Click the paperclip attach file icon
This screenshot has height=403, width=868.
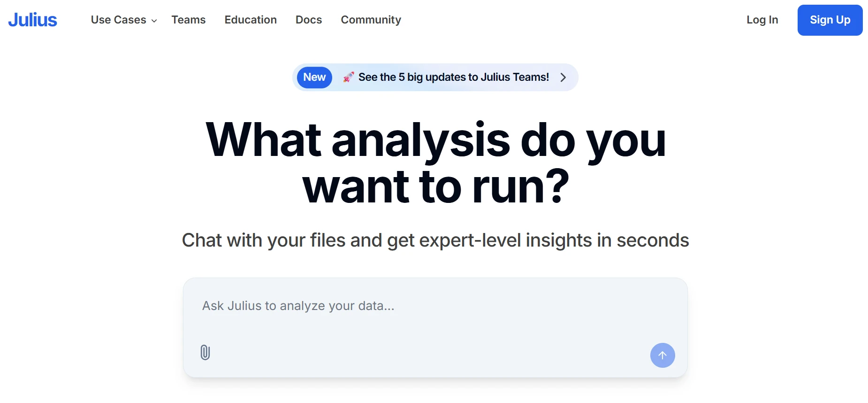[x=205, y=352]
